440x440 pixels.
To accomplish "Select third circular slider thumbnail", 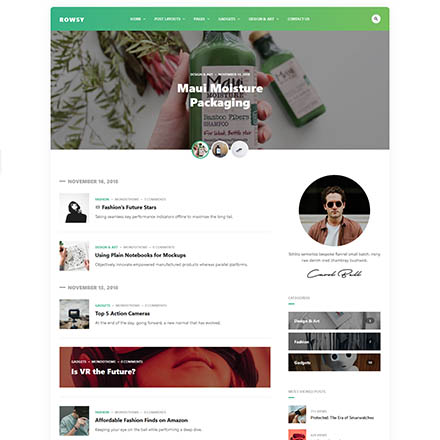I will pos(240,150).
